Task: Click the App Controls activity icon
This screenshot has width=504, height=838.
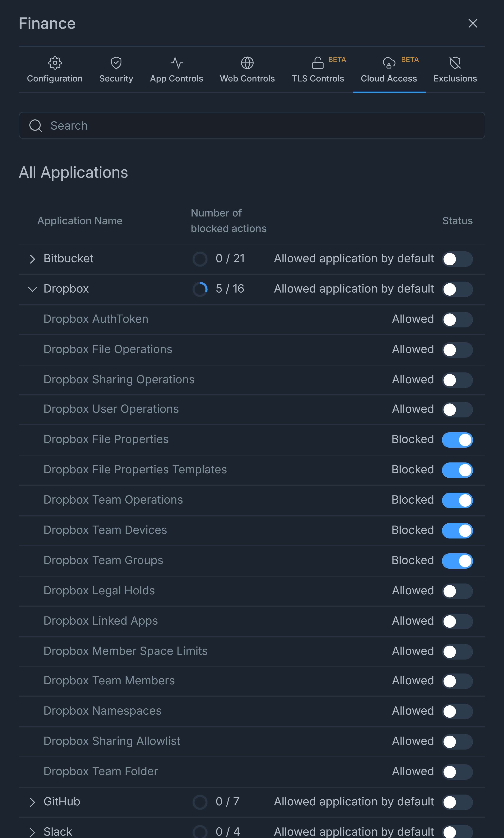Action: pos(177,63)
